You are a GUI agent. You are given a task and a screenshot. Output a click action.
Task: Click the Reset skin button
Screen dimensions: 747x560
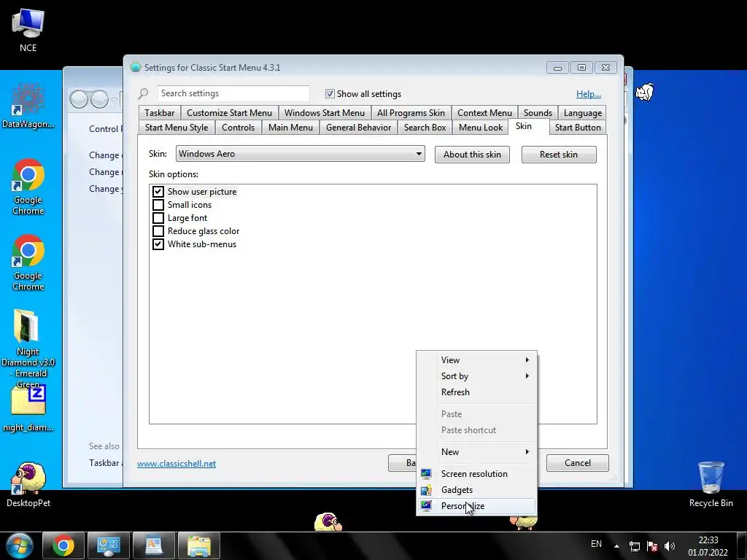point(559,155)
